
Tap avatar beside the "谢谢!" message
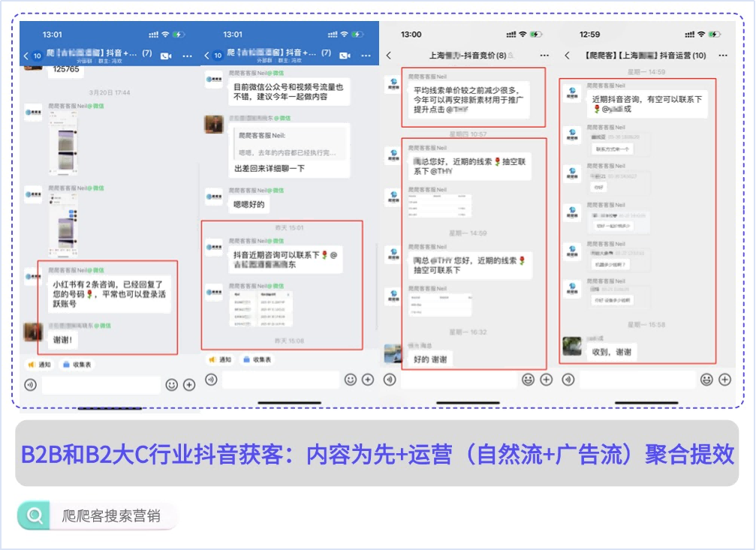(x=33, y=332)
